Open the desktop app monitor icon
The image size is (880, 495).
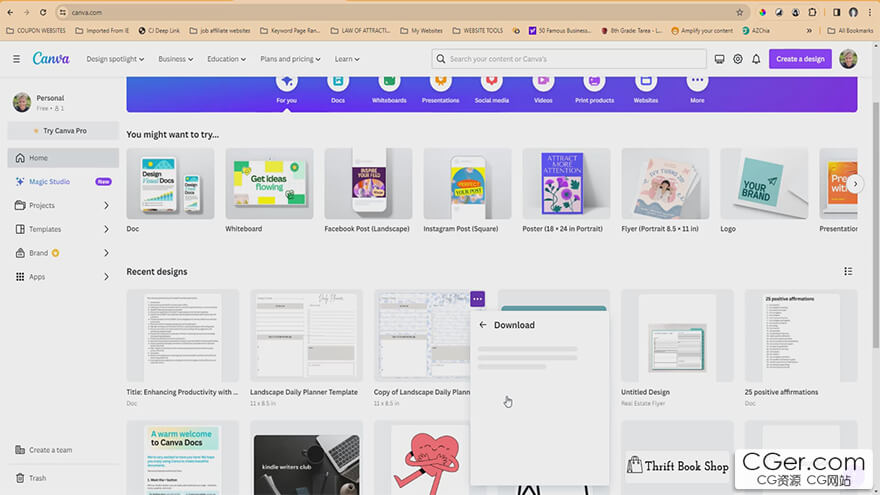click(x=719, y=59)
